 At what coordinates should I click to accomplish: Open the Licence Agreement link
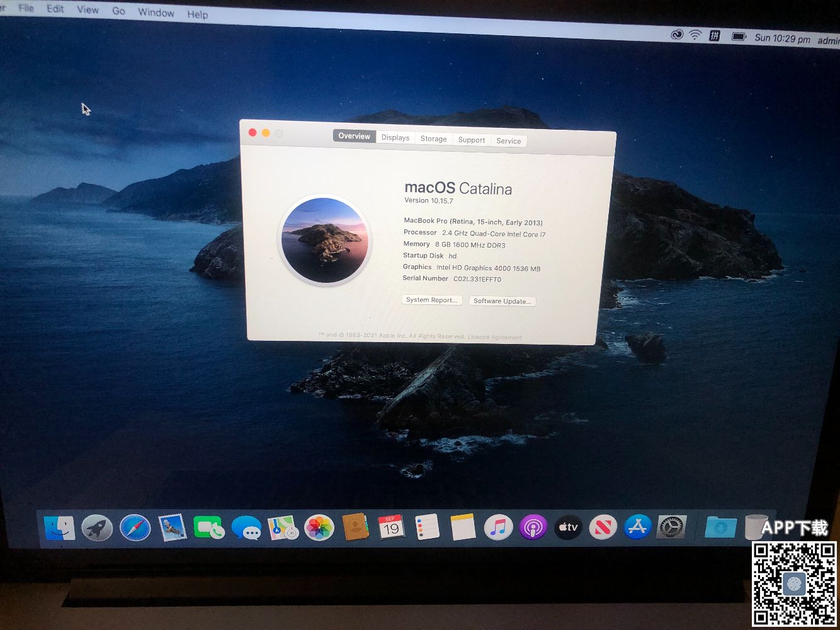click(x=495, y=337)
